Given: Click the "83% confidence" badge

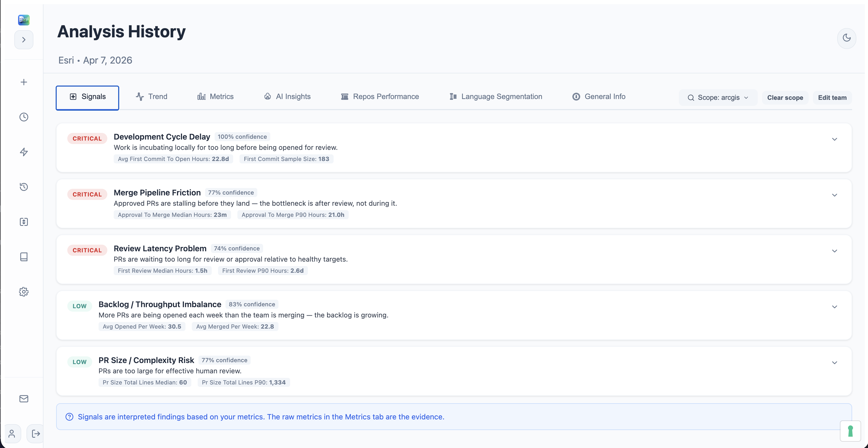Looking at the screenshot, I should click(252, 304).
